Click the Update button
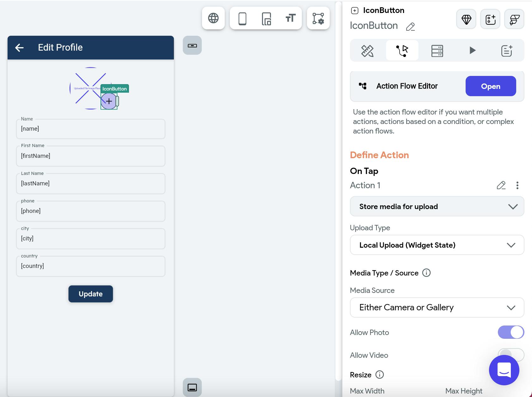Screen dimensions: 532x397 (x=91, y=294)
